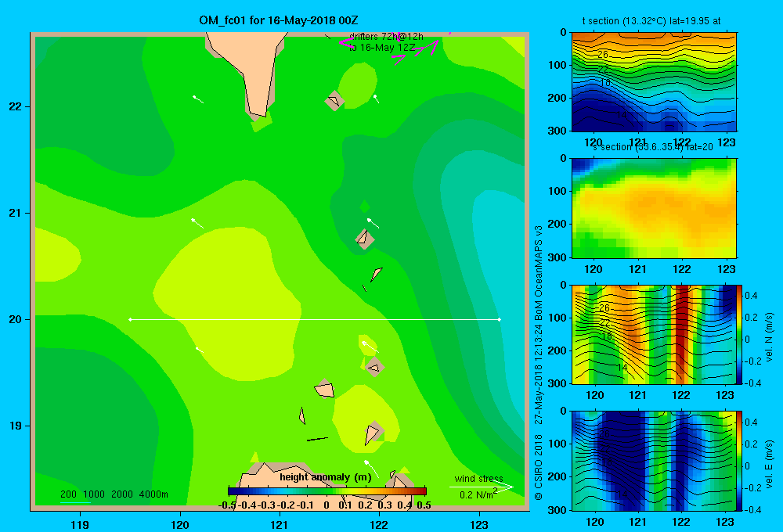Click the "drifters 72h@12h" label
The image size is (783, 532).
386,37
